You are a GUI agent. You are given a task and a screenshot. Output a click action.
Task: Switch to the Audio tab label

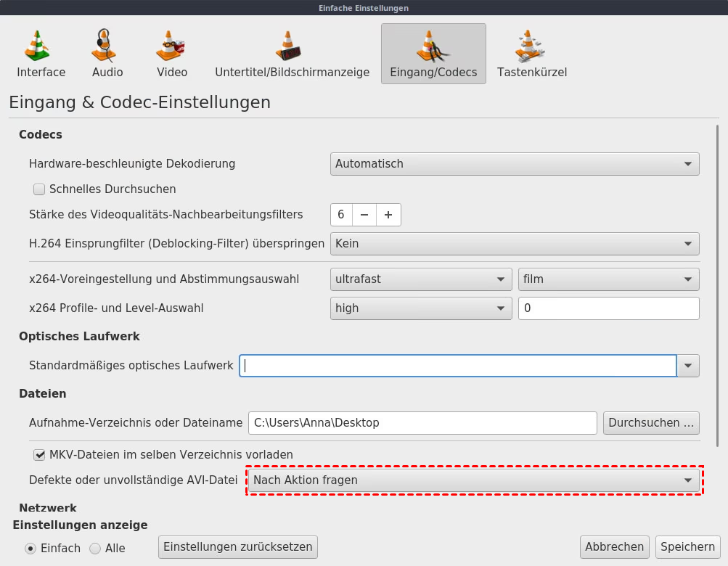coord(107,73)
